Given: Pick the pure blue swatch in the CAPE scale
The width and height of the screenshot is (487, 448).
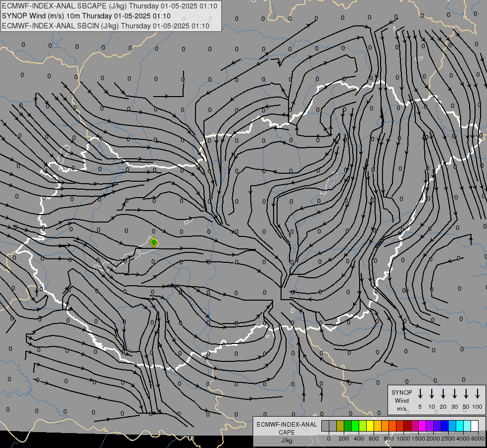Looking at the screenshot, I should coord(445,426).
